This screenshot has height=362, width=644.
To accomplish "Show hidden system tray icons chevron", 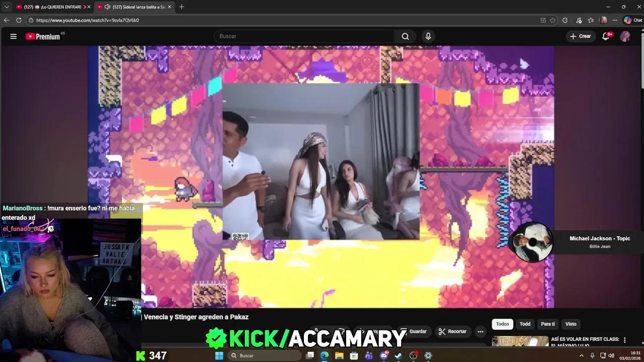I will pos(582,355).
